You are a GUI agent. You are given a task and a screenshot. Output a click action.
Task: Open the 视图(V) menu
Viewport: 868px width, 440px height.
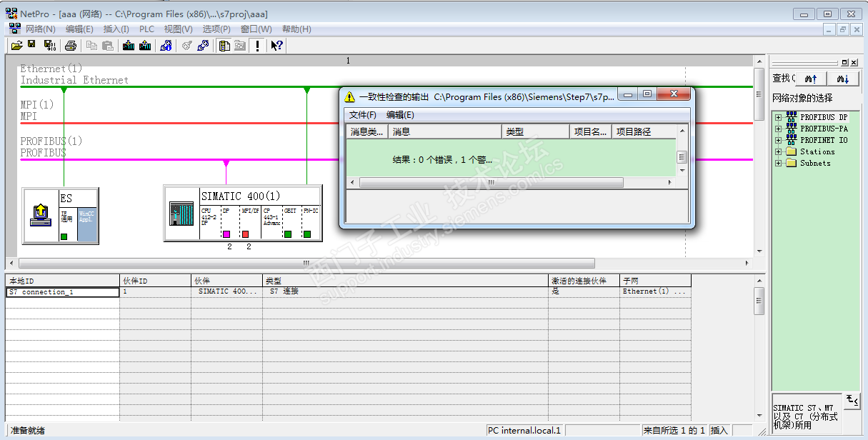178,29
